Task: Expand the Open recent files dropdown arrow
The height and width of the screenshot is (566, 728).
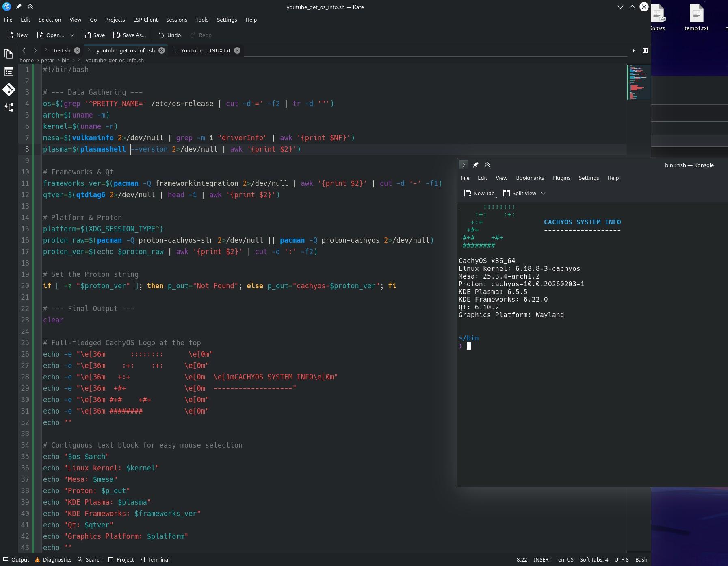Action: [x=72, y=35]
